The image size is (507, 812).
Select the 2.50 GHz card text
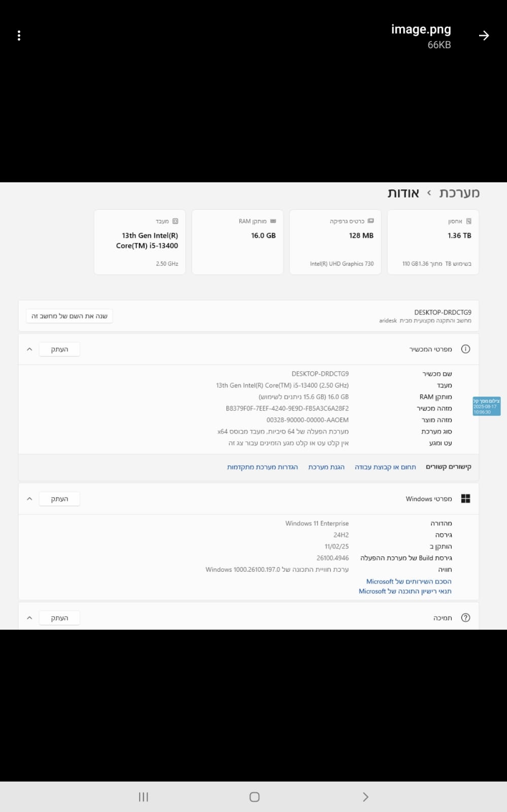[x=167, y=264]
